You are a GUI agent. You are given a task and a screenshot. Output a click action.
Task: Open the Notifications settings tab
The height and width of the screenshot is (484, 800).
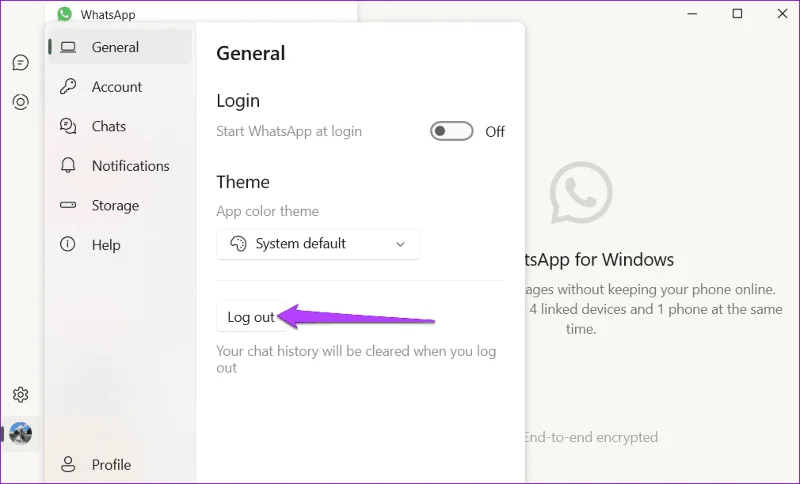coord(120,166)
